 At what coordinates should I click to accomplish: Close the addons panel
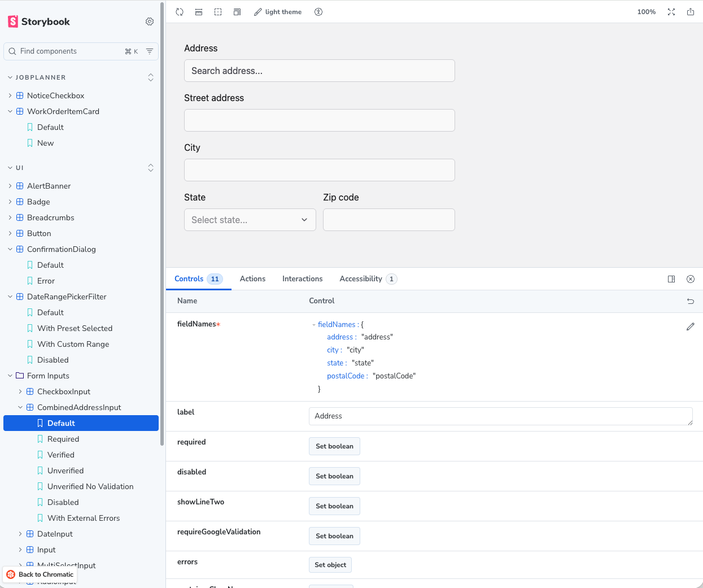pyautogui.click(x=691, y=279)
